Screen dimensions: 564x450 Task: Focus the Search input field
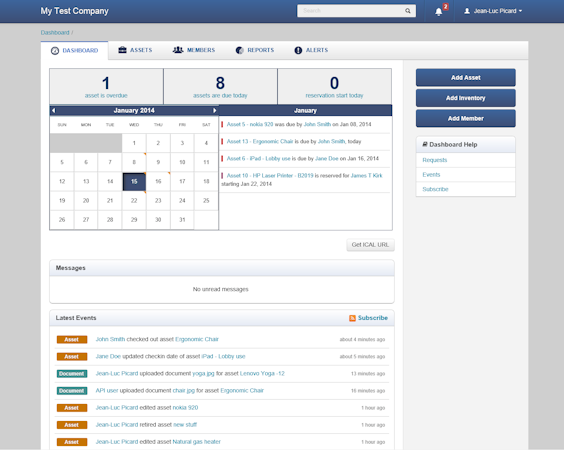[x=352, y=11]
